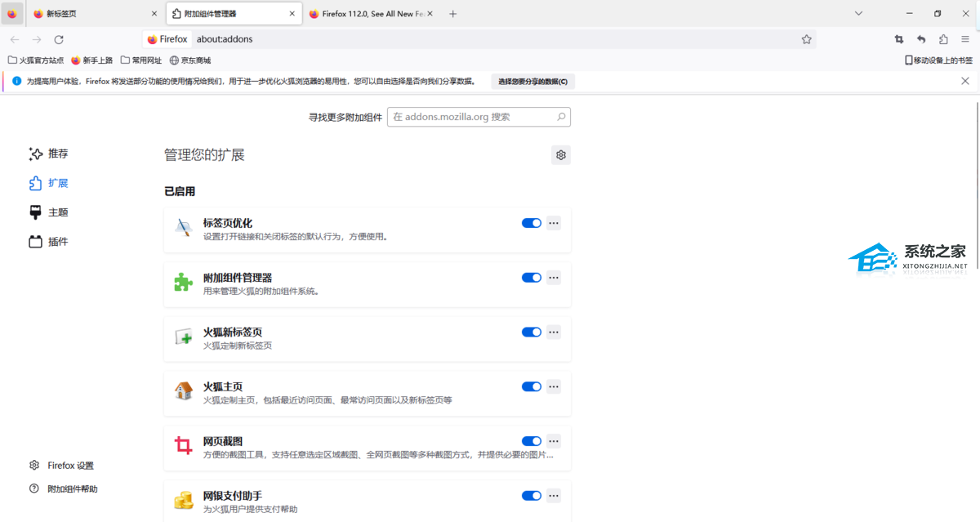Open Firefox 设置 link
The height and width of the screenshot is (522, 980).
pyautogui.click(x=62, y=466)
